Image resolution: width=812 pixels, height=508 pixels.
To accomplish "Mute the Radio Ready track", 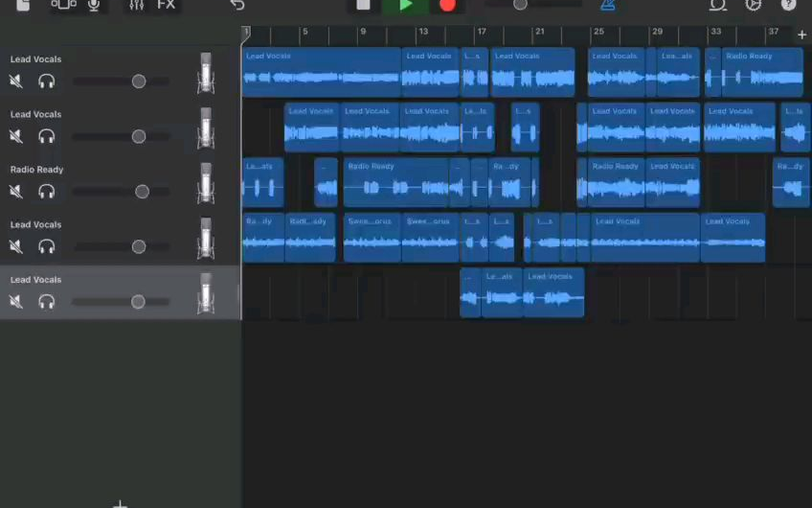I will [16, 192].
